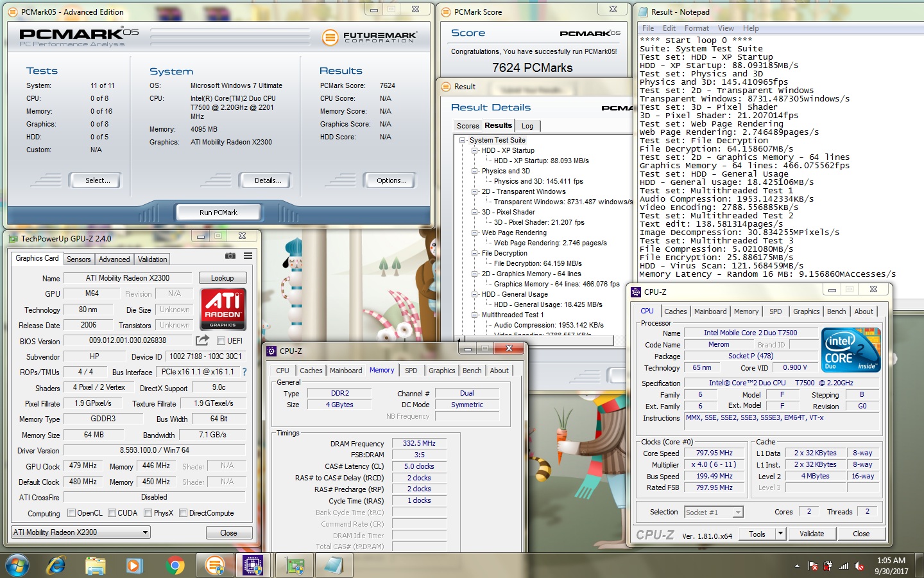Click the Bus Interface question mark icon

coord(244,372)
